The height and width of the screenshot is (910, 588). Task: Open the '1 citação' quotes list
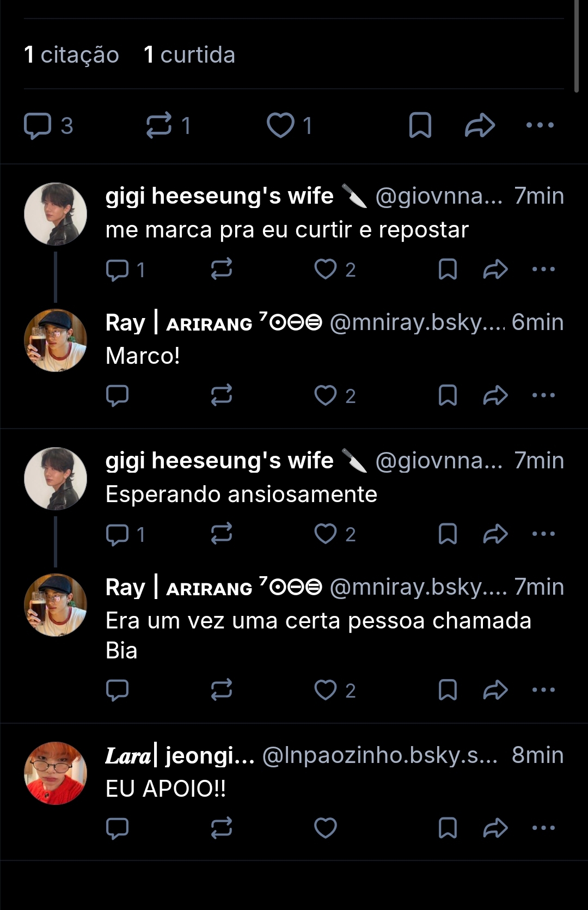coord(71,55)
